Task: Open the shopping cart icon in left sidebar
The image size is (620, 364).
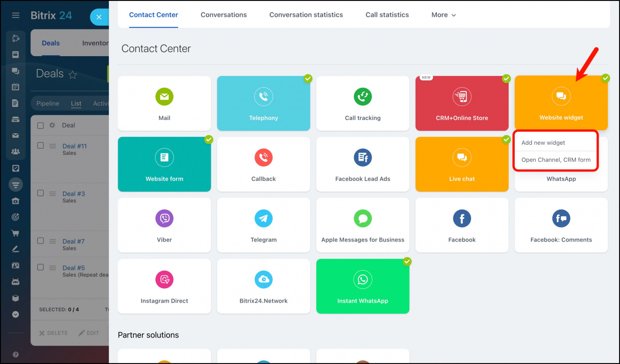Action: 15,233
